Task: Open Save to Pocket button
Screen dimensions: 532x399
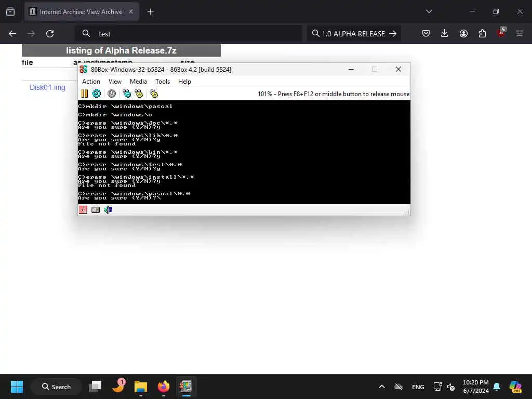Action: pyautogui.click(x=426, y=34)
